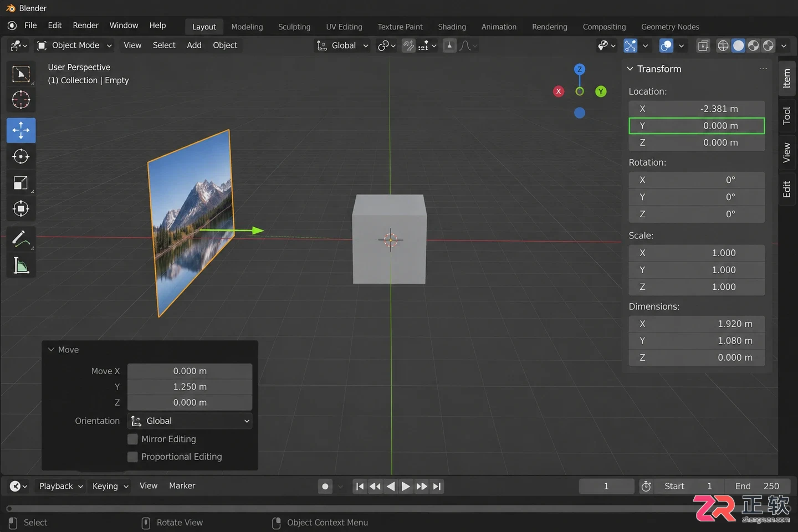The height and width of the screenshot is (532, 798).
Task: Choose the Rotate tool
Action: click(x=21, y=157)
